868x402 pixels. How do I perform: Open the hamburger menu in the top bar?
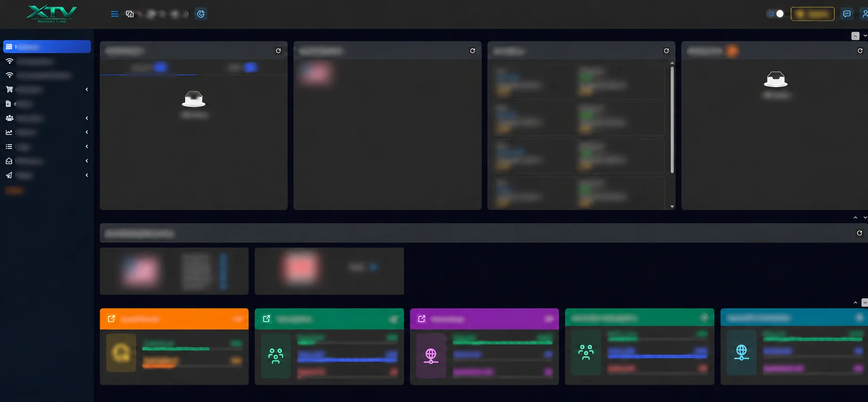coord(114,14)
